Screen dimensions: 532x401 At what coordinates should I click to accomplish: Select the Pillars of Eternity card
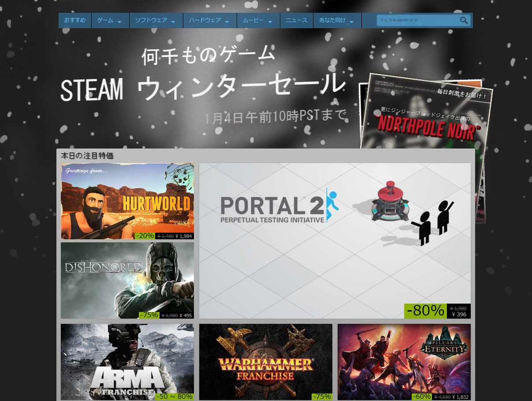(404, 362)
